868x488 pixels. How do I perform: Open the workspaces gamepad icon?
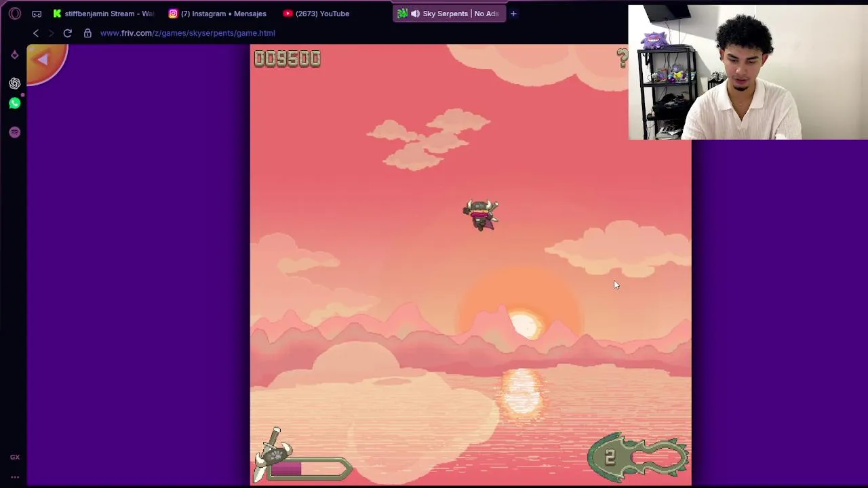pos(37,14)
